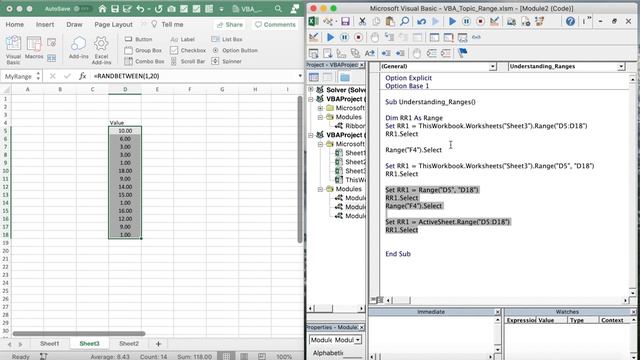Open the Understanding_Ranges procedure dropdown
640x360 pixels.
pyautogui.click(x=621, y=67)
